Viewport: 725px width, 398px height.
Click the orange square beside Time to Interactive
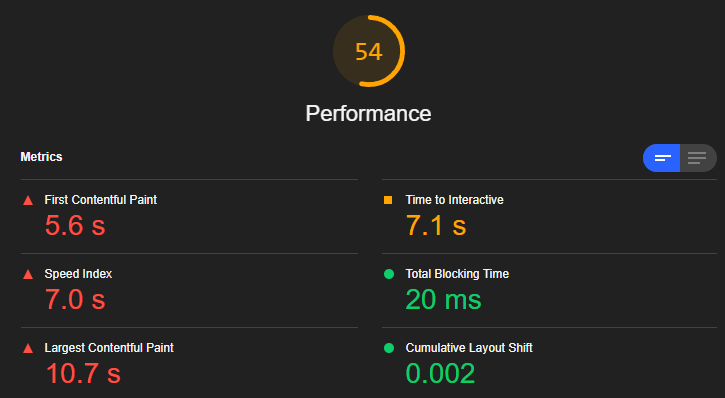pos(388,200)
